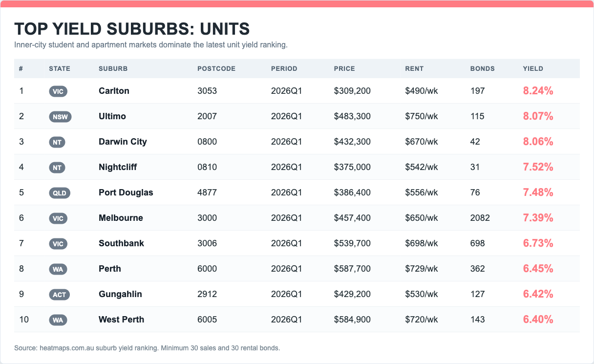Click the QLD badge beside Port Douglas

click(60, 193)
